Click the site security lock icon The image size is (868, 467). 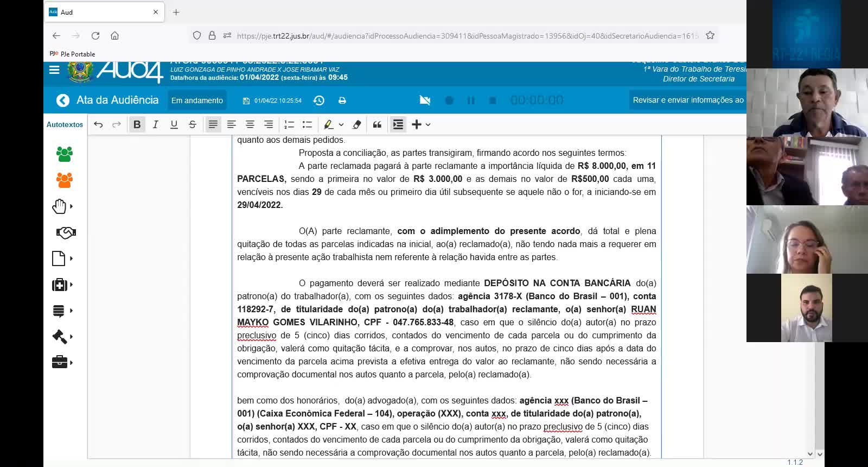[x=212, y=36]
